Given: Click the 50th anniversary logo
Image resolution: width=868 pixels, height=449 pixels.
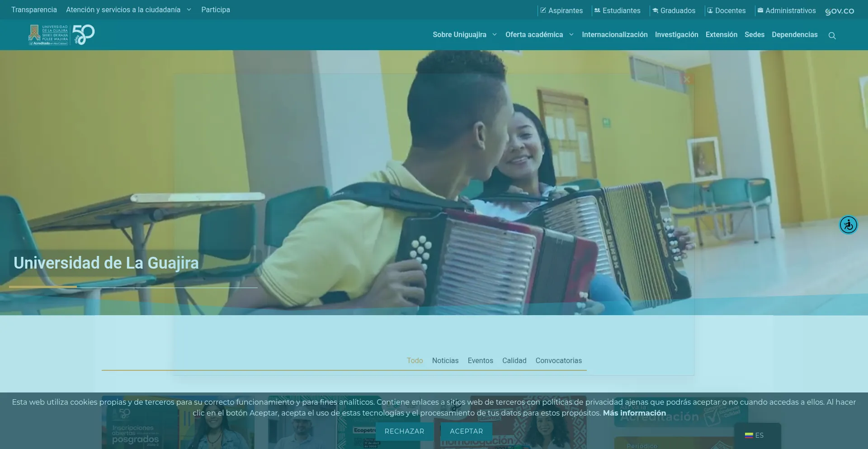Looking at the screenshot, I should [x=84, y=35].
